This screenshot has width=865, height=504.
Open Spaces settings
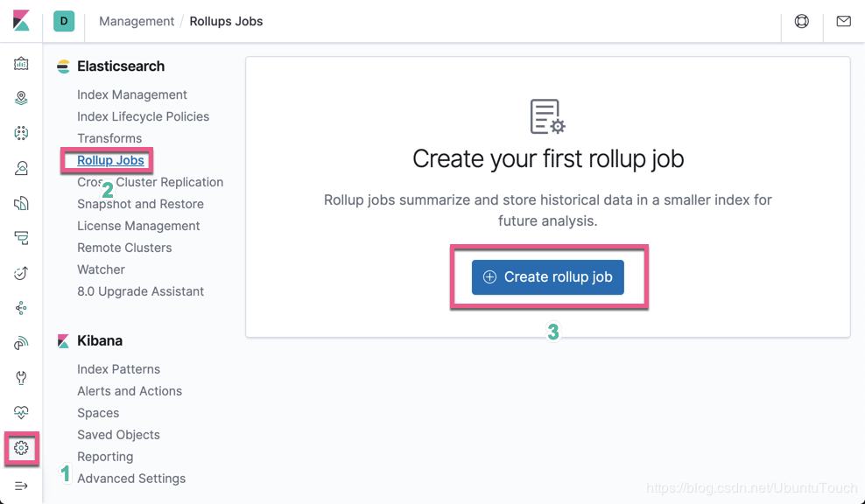pos(98,413)
